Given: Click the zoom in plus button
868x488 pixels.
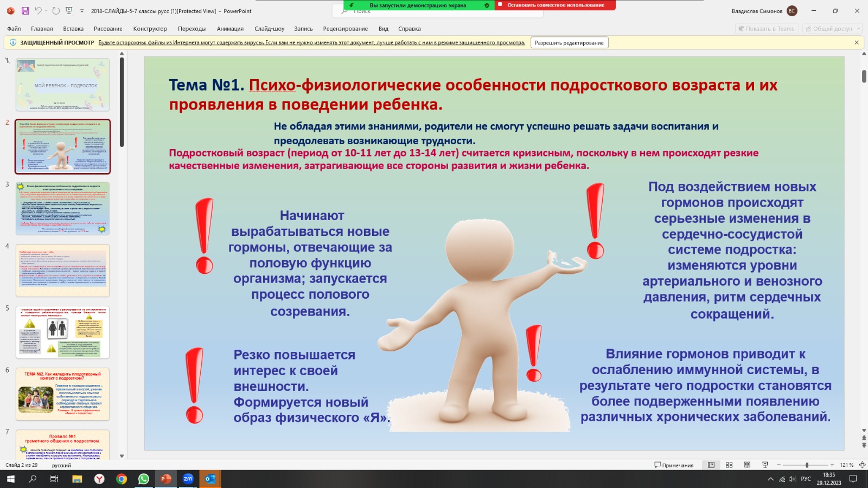Looking at the screenshot, I should (832, 465).
